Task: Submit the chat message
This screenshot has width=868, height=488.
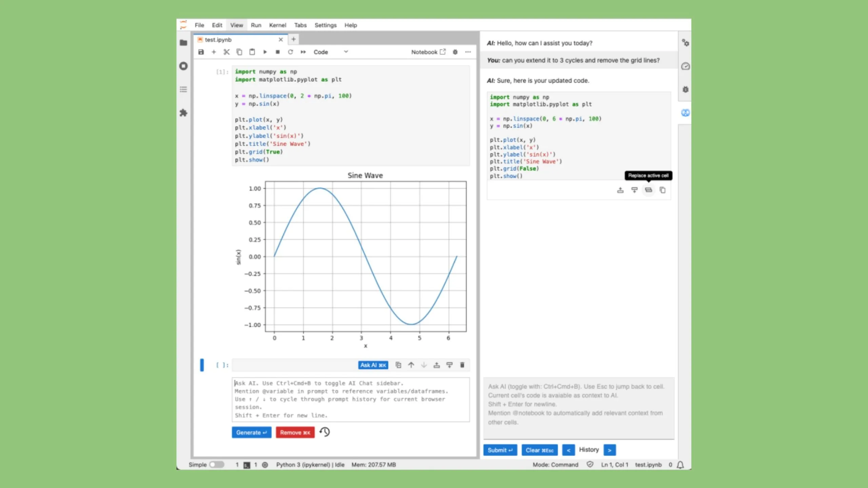Action: (x=500, y=450)
